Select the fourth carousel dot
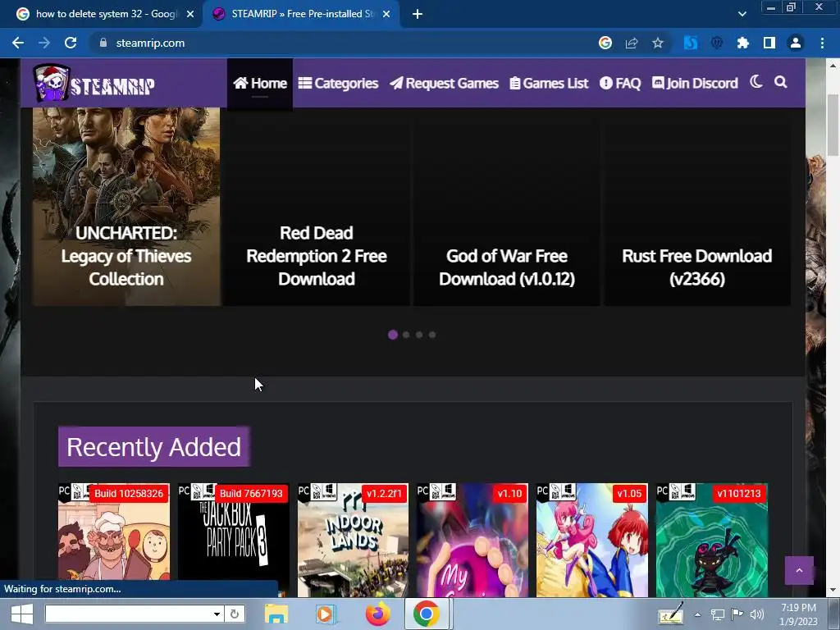This screenshot has width=840, height=630. tap(432, 335)
